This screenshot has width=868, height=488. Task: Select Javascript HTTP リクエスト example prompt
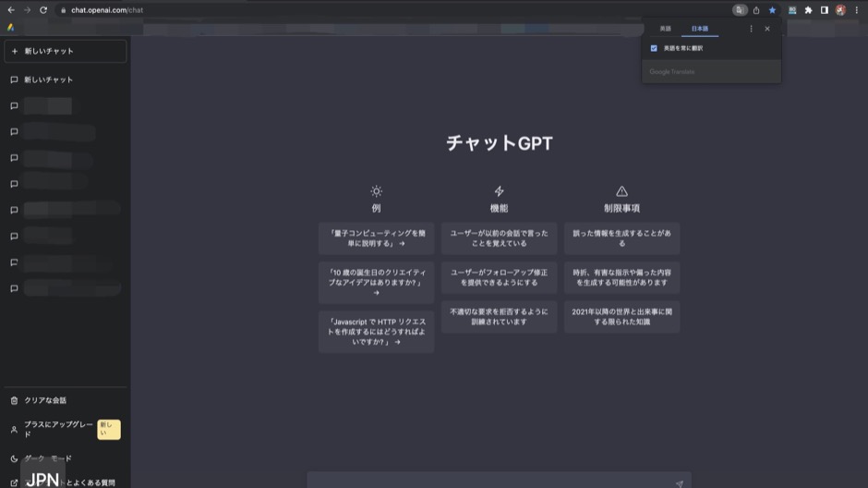[377, 332]
